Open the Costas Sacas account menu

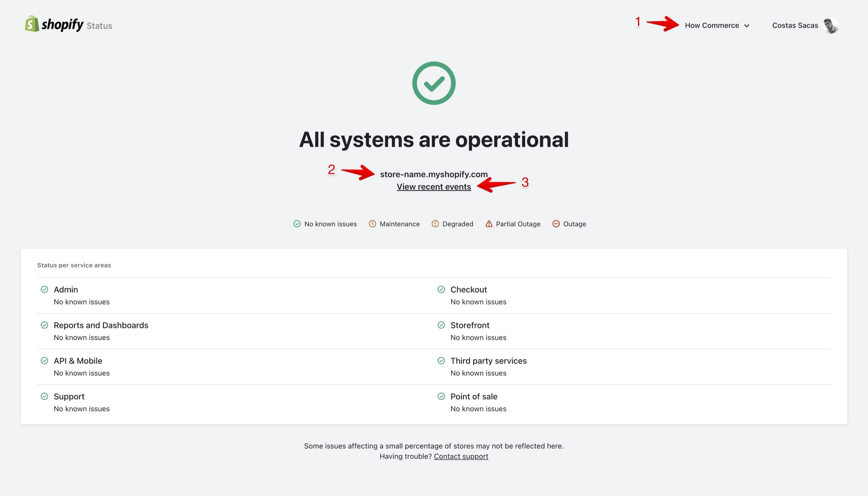(x=805, y=26)
